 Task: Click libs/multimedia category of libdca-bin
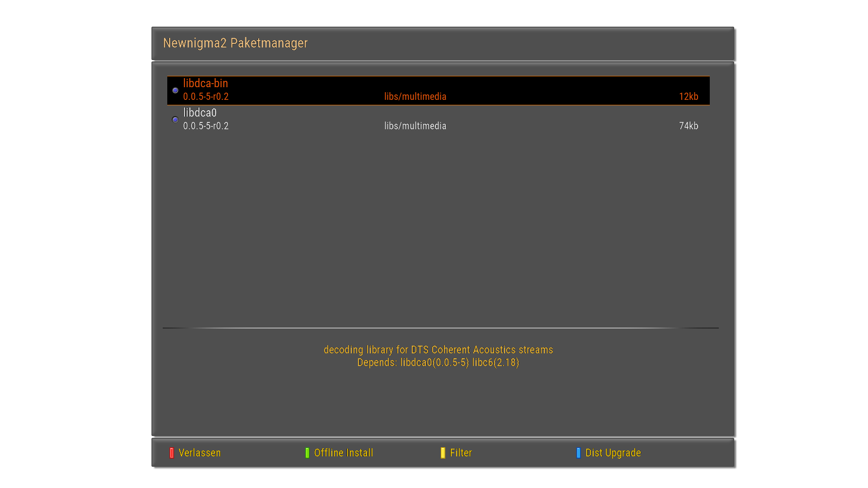415,97
